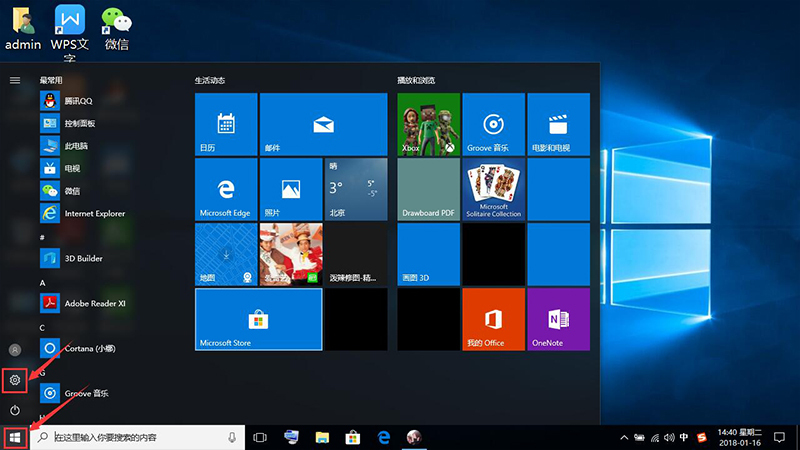Launch the Microsoft Store tile
Screen dimensions: 800x450
pyautogui.click(x=258, y=320)
